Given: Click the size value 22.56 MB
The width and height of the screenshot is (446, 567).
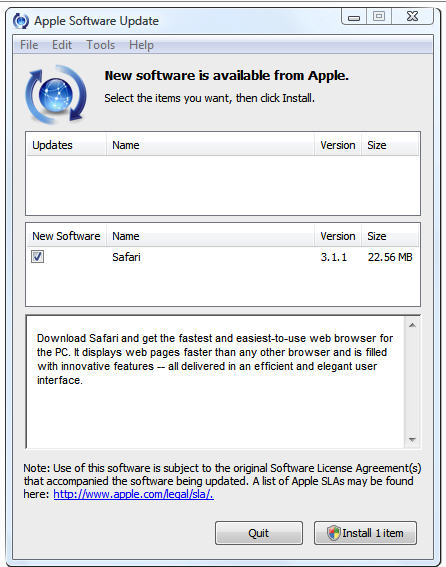Looking at the screenshot, I should click(x=390, y=257).
